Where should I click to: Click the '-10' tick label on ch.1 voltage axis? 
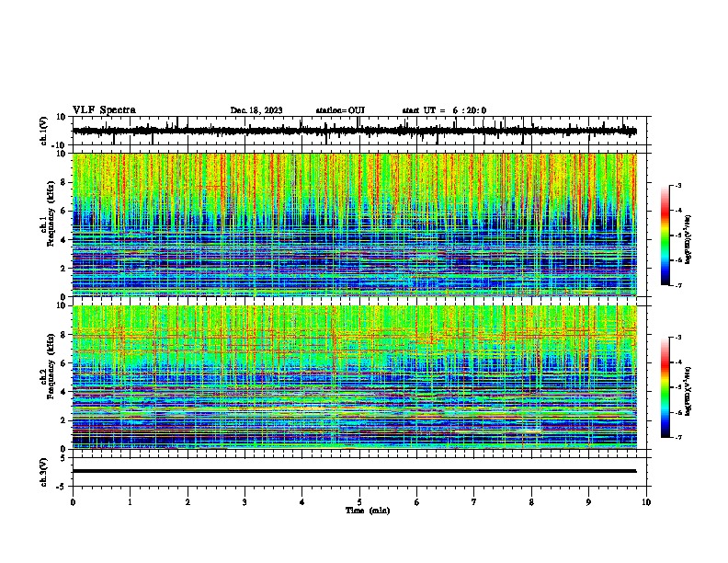click(x=60, y=145)
